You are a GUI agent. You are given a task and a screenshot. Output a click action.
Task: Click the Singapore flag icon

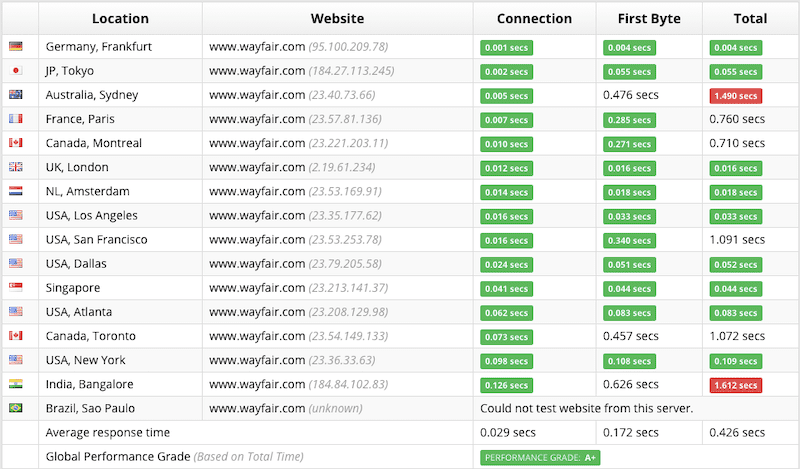coord(16,287)
